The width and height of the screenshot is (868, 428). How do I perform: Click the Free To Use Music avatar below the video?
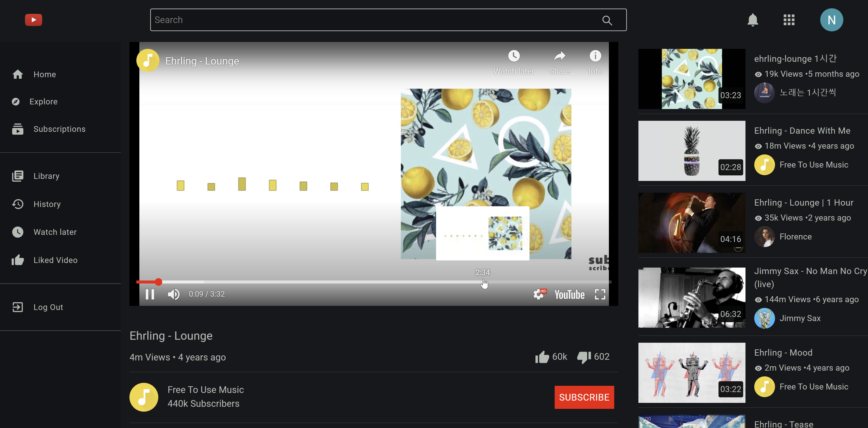click(x=144, y=397)
